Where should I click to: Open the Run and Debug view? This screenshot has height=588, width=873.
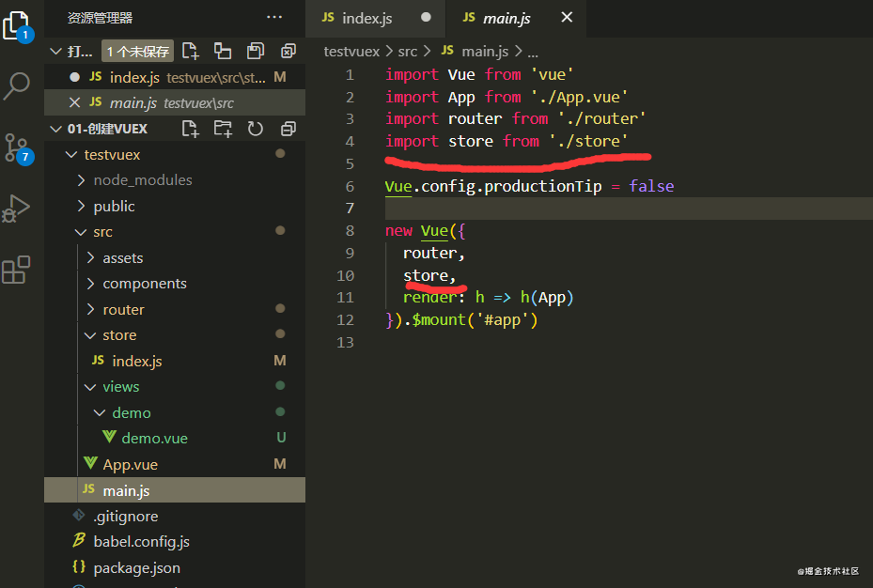[x=16, y=209]
